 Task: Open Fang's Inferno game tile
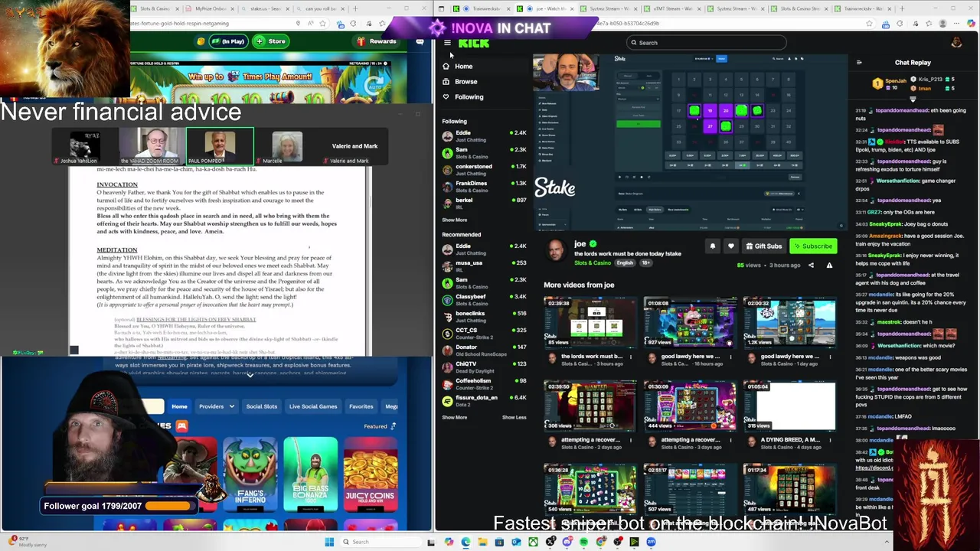point(250,475)
